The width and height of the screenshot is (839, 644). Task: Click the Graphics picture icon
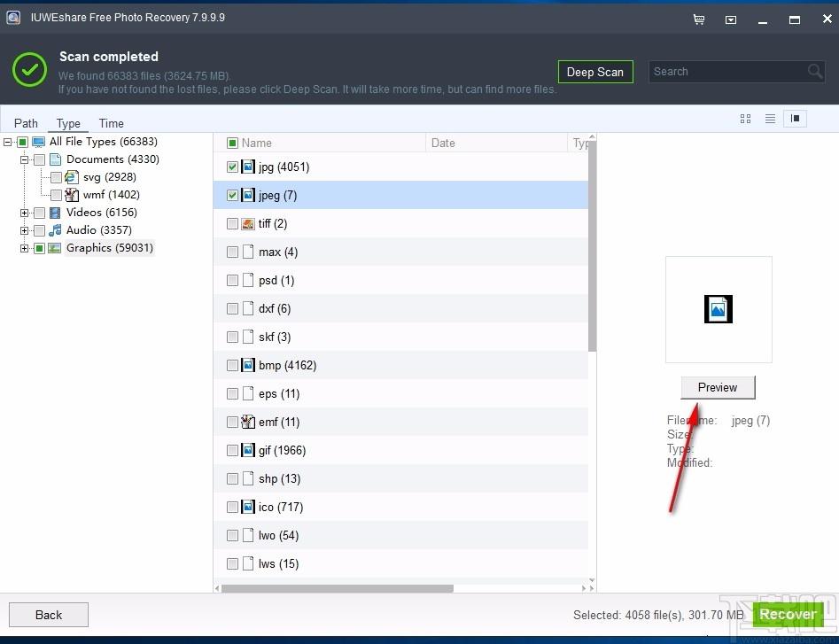point(54,248)
